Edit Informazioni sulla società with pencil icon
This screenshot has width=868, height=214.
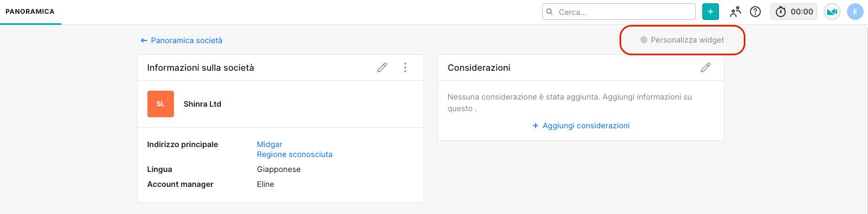tap(382, 67)
